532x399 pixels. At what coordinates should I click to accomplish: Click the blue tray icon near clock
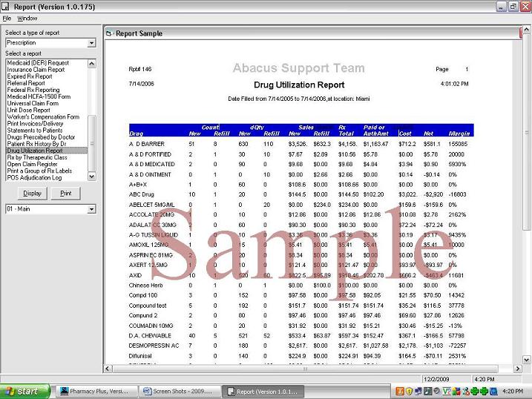click(493, 392)
